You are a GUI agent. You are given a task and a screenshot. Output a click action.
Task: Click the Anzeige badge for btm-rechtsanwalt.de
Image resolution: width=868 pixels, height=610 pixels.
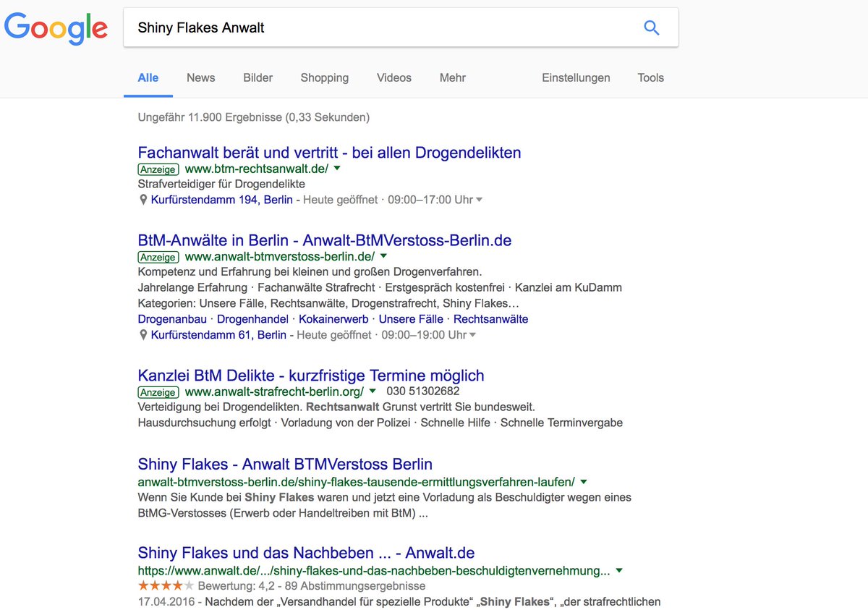(x=158, y=169)
